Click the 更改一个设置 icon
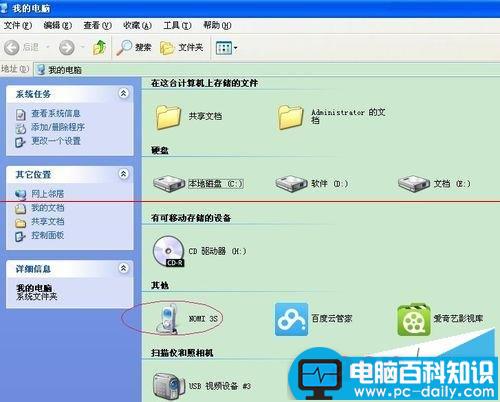 pyautogui.click(x=20, y=142)
